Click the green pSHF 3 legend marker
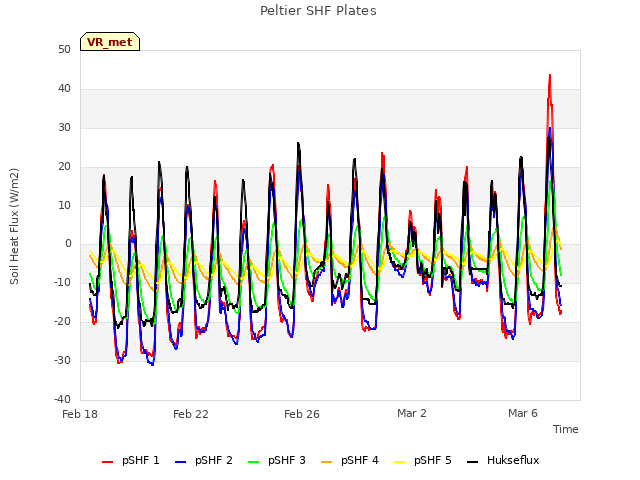Viewport: 640px width, 480px height. 253,462
